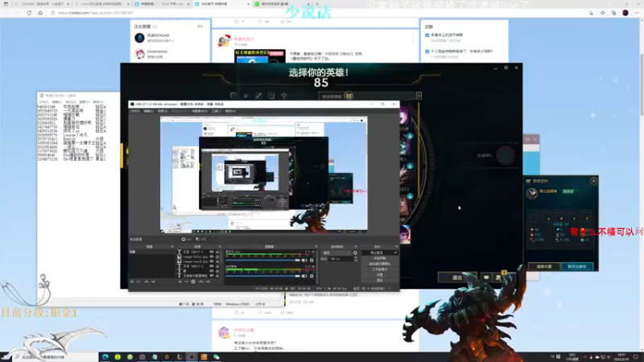Viewport: 644px width, 362px height.
Task: Adjust the Desktop Audio volume slider
Action: 263,276
